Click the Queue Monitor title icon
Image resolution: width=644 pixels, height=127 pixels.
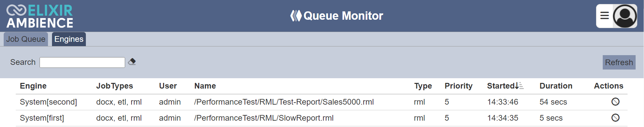click(x=296, y=16)
